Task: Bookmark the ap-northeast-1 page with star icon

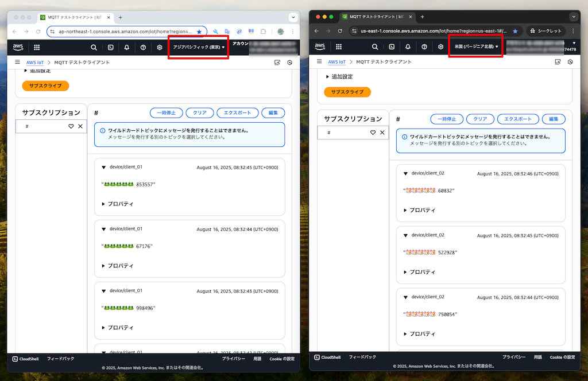Action: pyautogui.click(x=199, y=32)
